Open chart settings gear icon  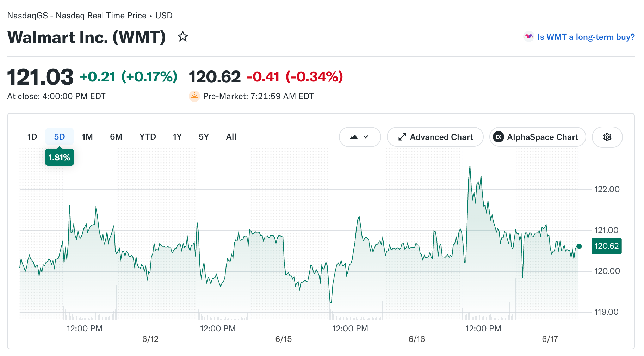point(607,137)
